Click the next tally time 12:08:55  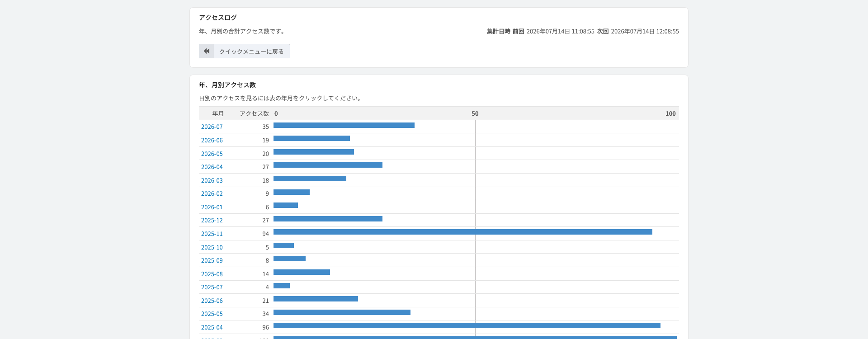[667, 32]
